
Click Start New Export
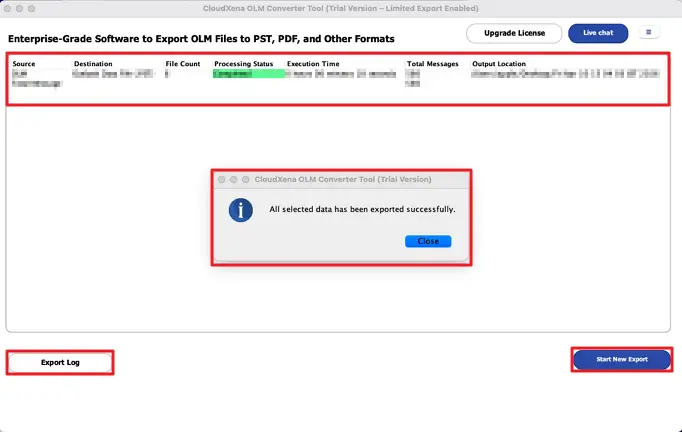click(x=621, y=359)
